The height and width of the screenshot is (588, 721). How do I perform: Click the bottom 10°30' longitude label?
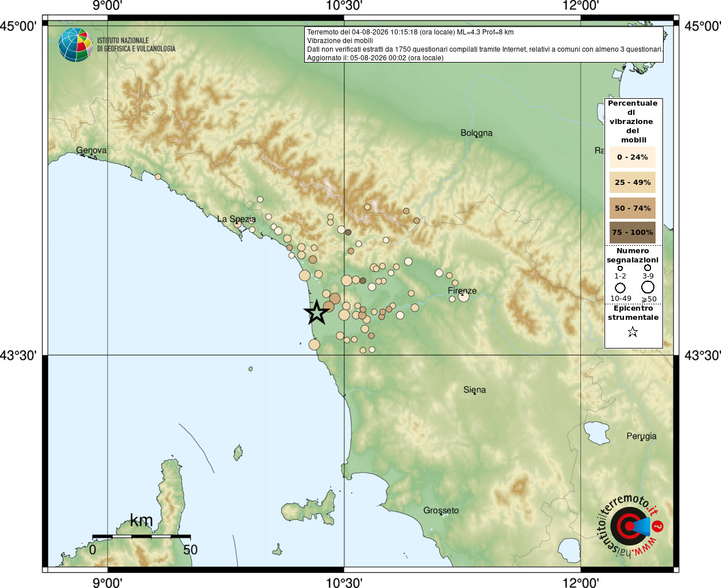click(344, 582)
